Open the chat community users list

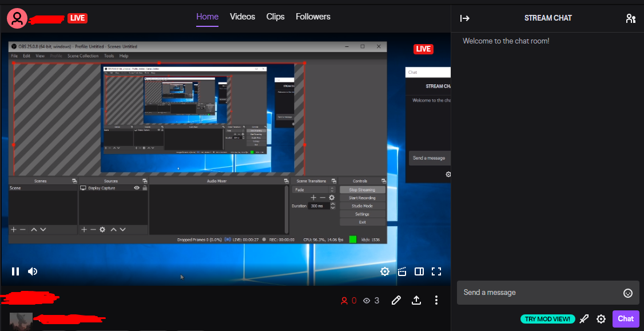tap(630, 18)
